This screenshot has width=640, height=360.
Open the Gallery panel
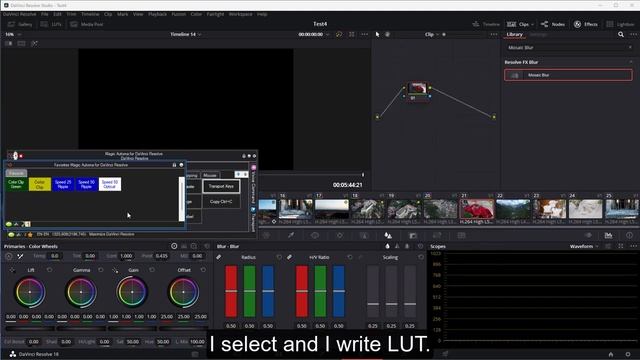coord(20,24)
